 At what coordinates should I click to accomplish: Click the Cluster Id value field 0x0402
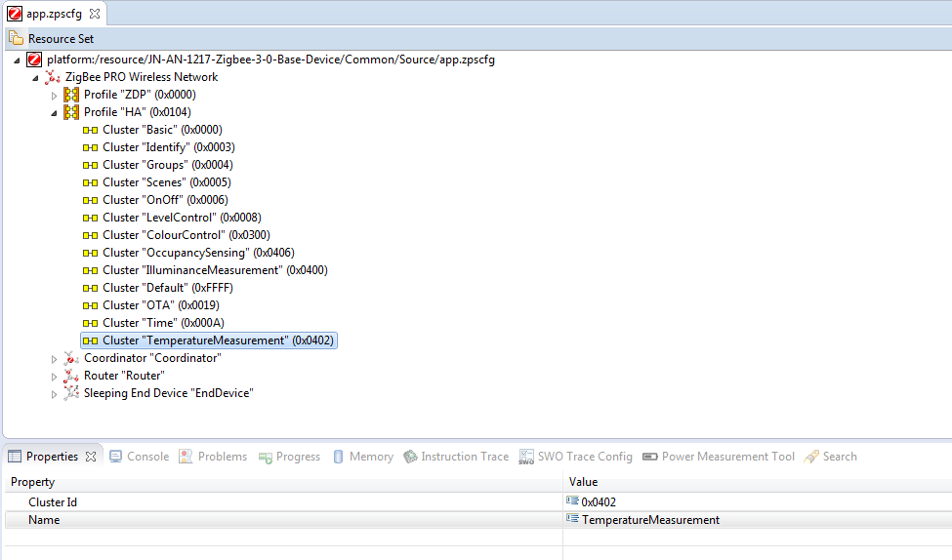point(599,501)
